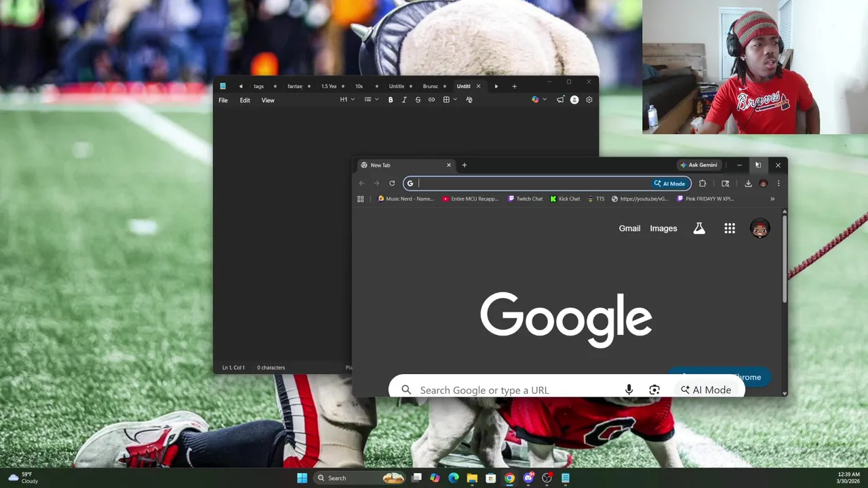The height and width of the screenshot is (488, 868).
Task: Open Entire MCU Recapp bookmark
Action: (470, 199)
